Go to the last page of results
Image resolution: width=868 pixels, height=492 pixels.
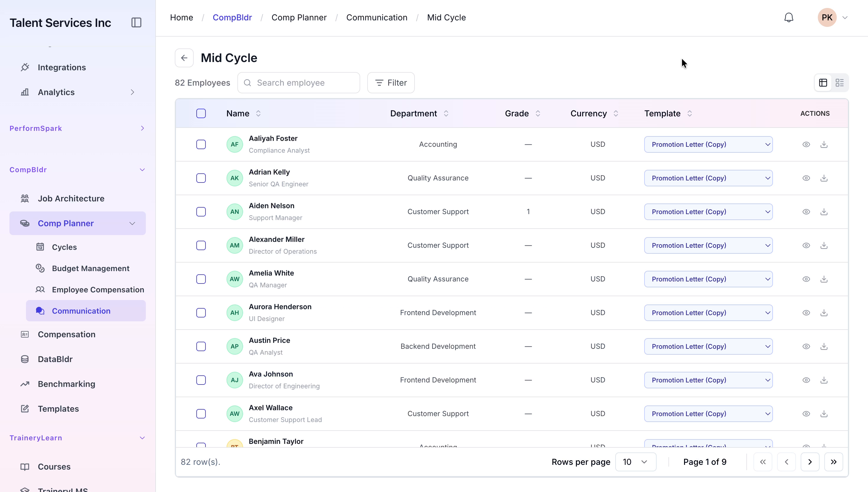pos(833,462)
